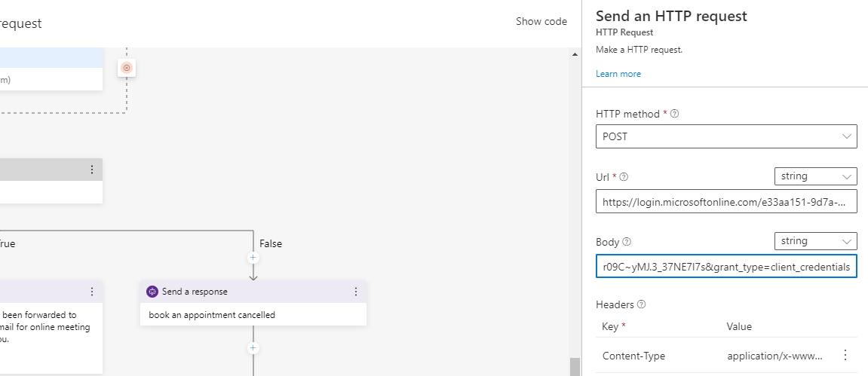
Task: Open the Learn more link
Action: [618, 74]
